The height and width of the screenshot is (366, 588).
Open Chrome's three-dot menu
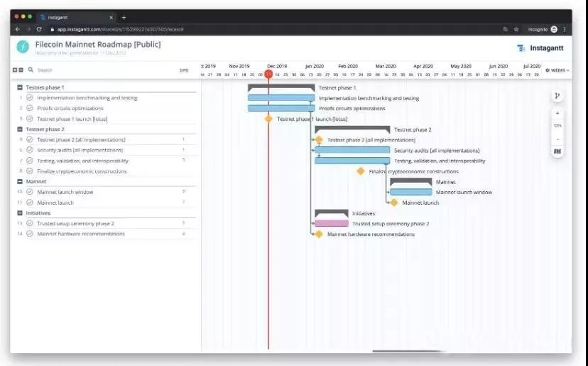click(x=565, y=29)
